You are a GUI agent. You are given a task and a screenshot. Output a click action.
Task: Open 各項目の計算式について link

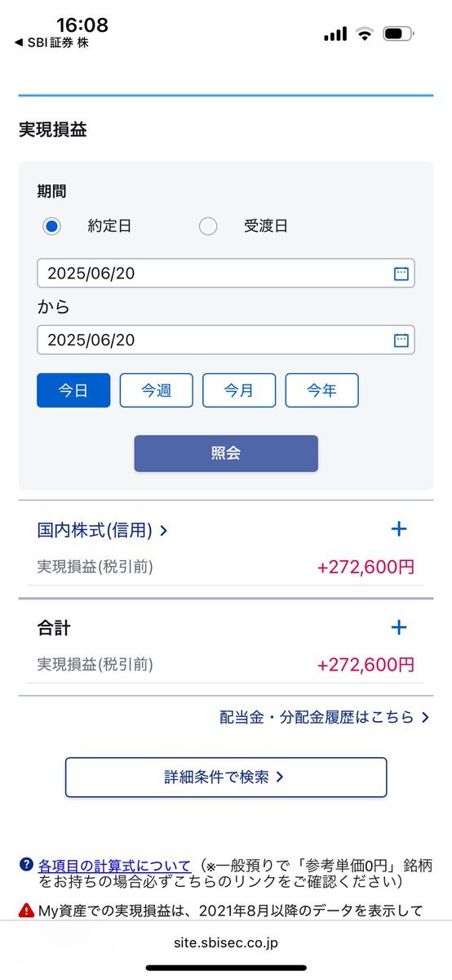115,866
